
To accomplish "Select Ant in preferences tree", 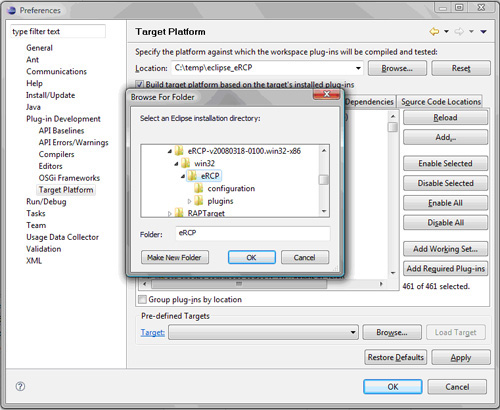I will tap(33, 60).
